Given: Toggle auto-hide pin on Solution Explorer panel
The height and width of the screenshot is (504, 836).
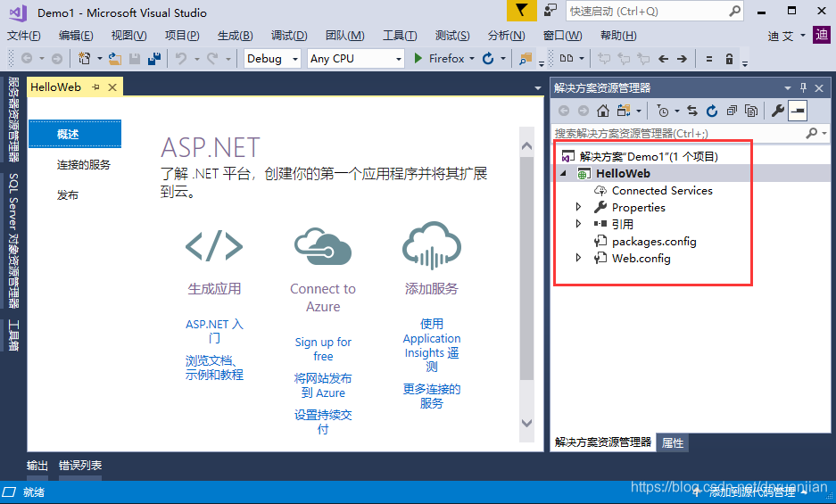Looking at the screenshot, I should pos(804,88).
